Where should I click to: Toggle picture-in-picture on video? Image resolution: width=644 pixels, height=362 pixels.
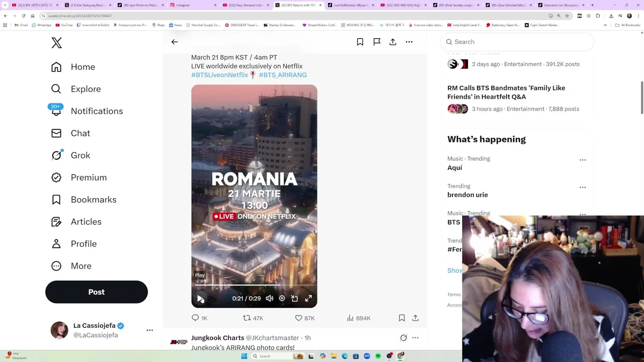coord(294,299)
